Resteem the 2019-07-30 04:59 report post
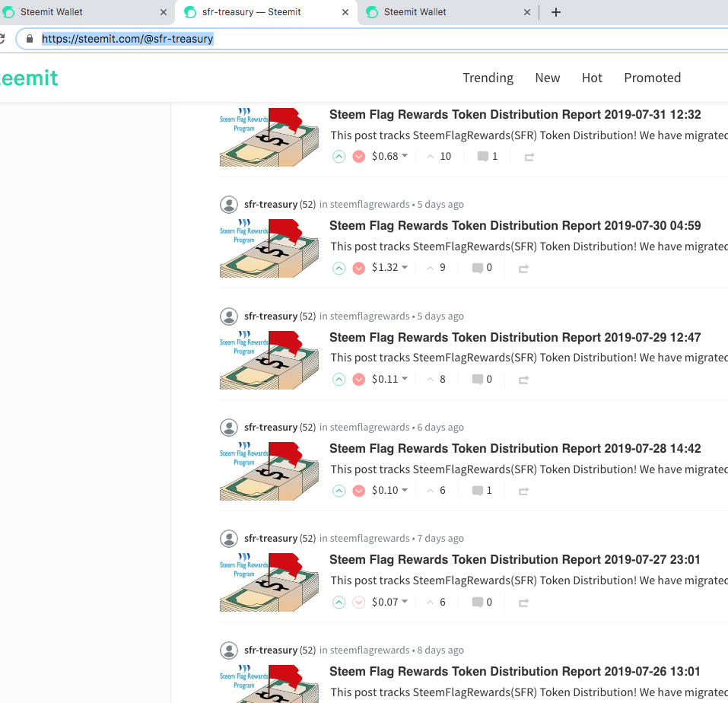728x703 pixels. [x=523, y=269]
